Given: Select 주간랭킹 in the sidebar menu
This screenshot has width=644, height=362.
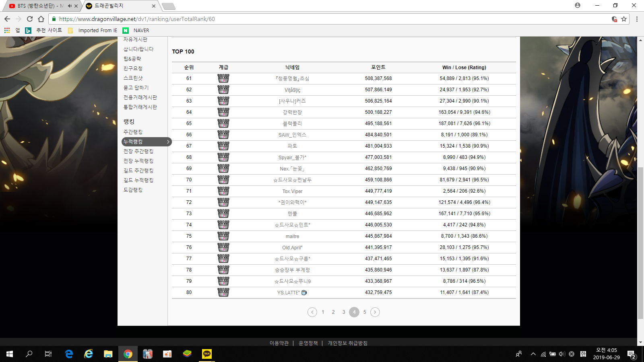Looking at the screenshot, I should pos(133,132).
